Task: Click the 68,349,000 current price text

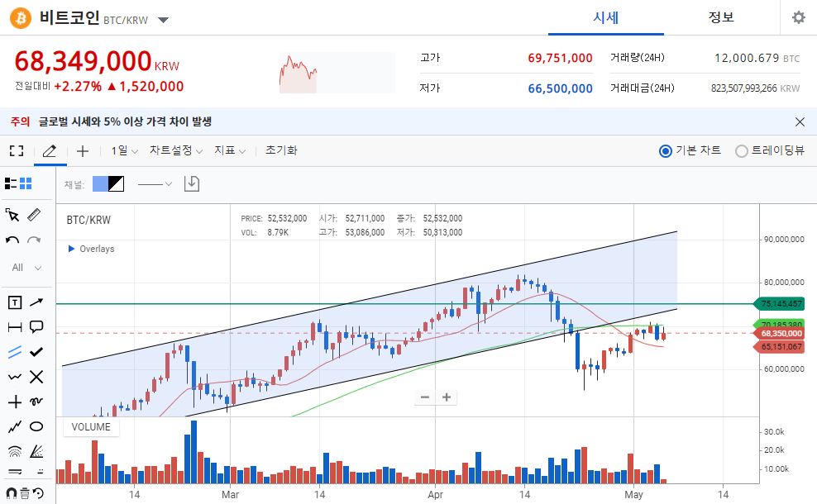Action: point(83,61)
